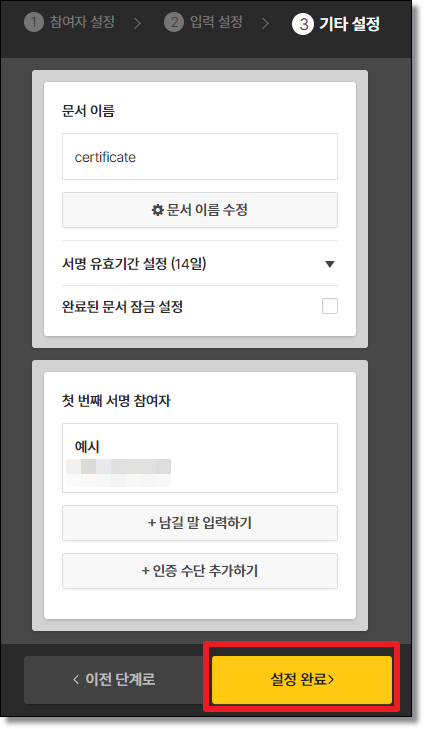Go to step 1 참여자 설정
Screen dimensions: 424x729
tap(69, 22)
